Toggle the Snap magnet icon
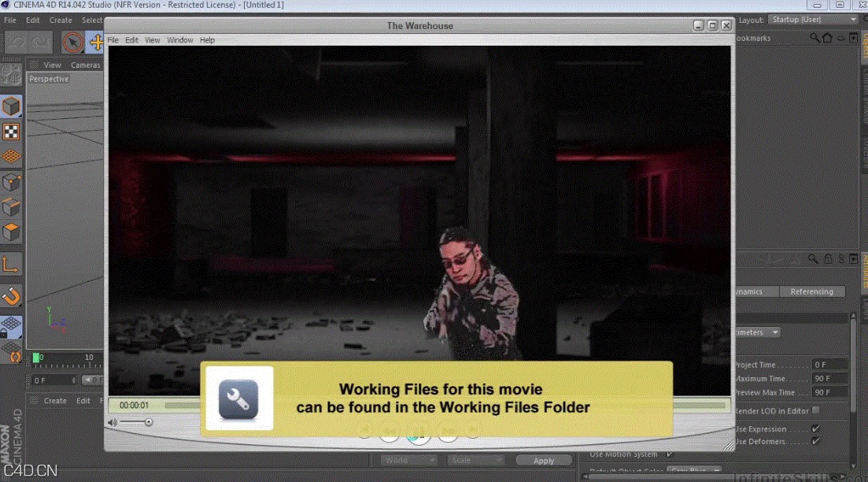Image resolution: width=868 pixels, height=482 pixels. 11,296
